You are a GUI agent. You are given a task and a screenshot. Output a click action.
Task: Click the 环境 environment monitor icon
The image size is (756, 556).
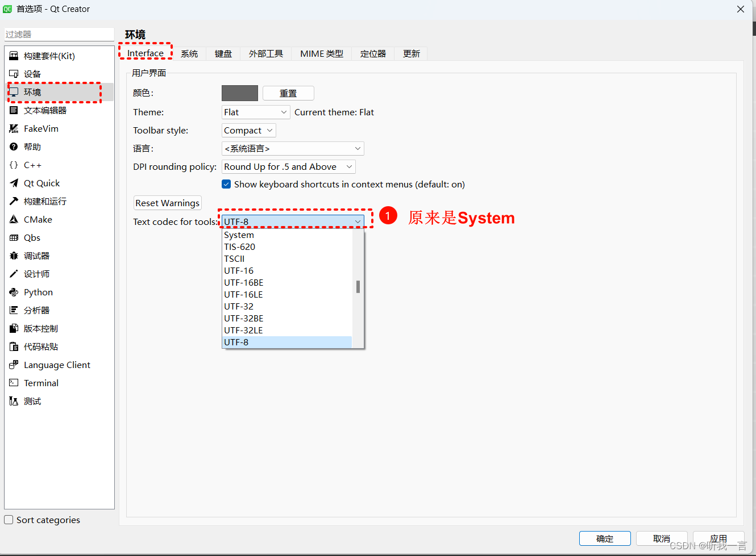pyautogui.click(x=14, y=92)
